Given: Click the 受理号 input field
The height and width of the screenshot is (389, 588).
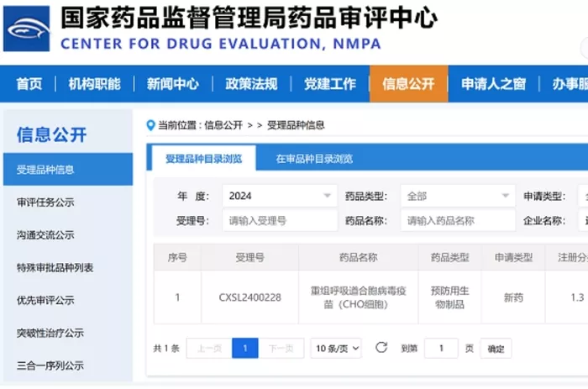Looking at the screenshot, I should pos(280,221).
